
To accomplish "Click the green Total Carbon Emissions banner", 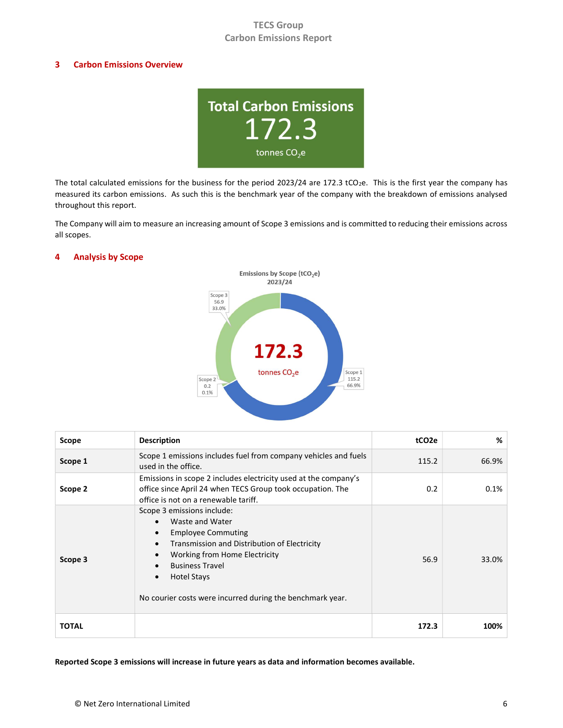I will (x=281, y=128).
